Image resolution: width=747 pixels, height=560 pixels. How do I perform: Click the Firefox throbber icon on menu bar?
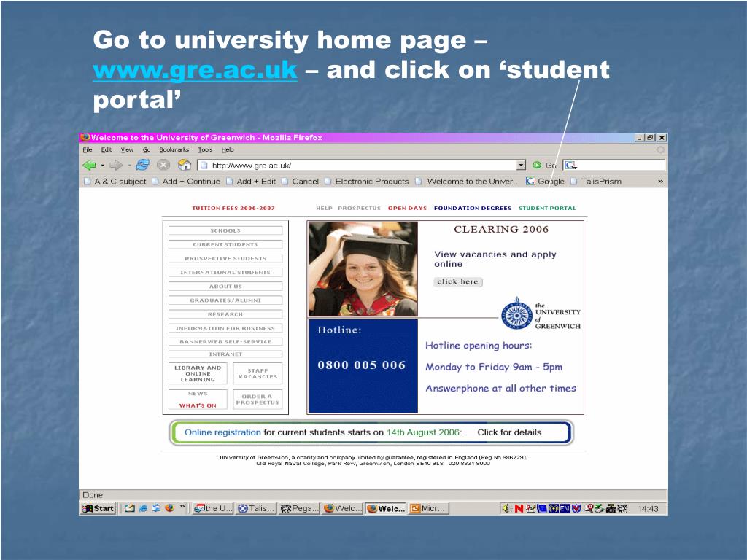click(660, 149)
